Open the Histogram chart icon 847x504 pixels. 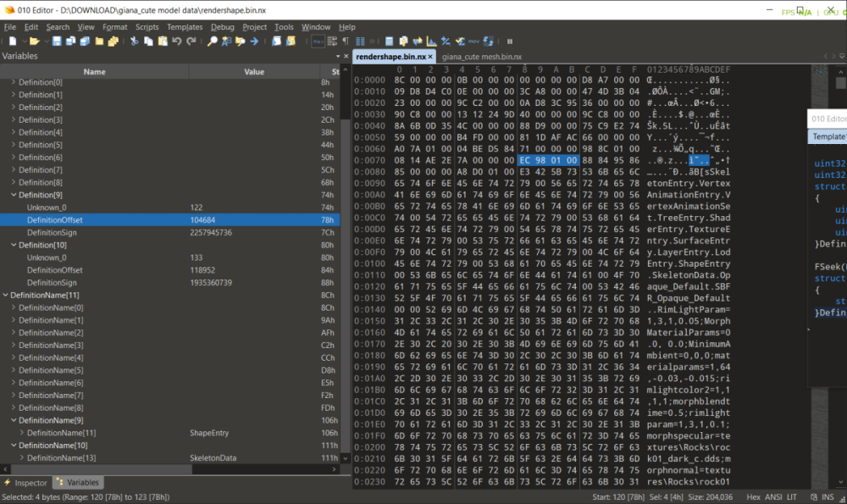[432, 42]
